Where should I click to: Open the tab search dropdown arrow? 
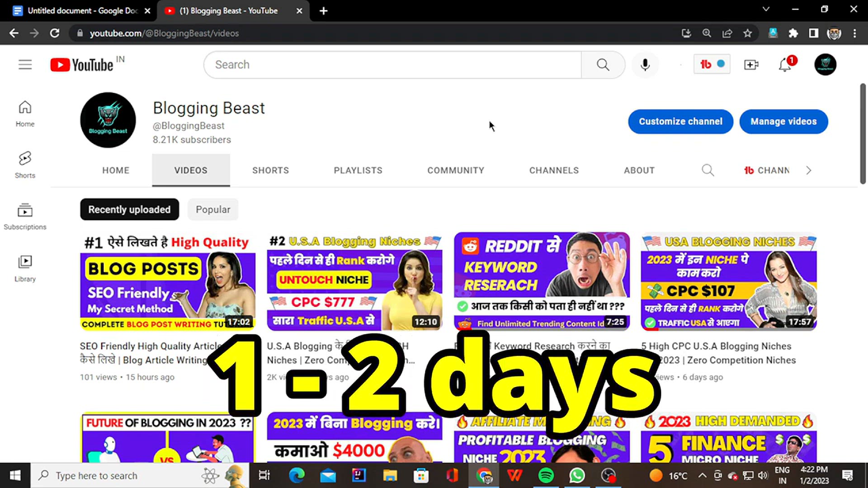(765, 9)
